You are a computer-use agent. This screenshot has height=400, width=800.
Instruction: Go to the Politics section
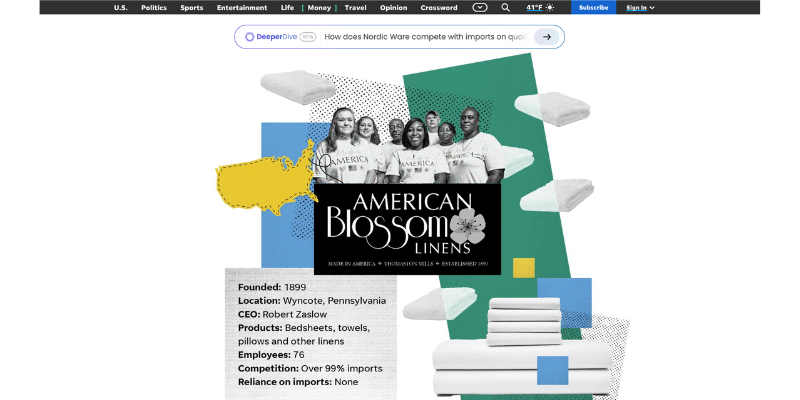(154, 7)
